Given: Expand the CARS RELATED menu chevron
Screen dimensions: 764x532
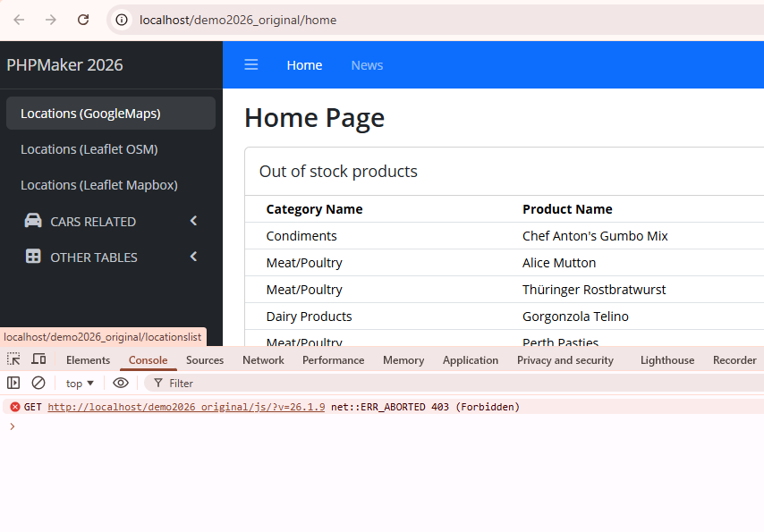Looking at the screenshot, I should (x=193, y=221).
